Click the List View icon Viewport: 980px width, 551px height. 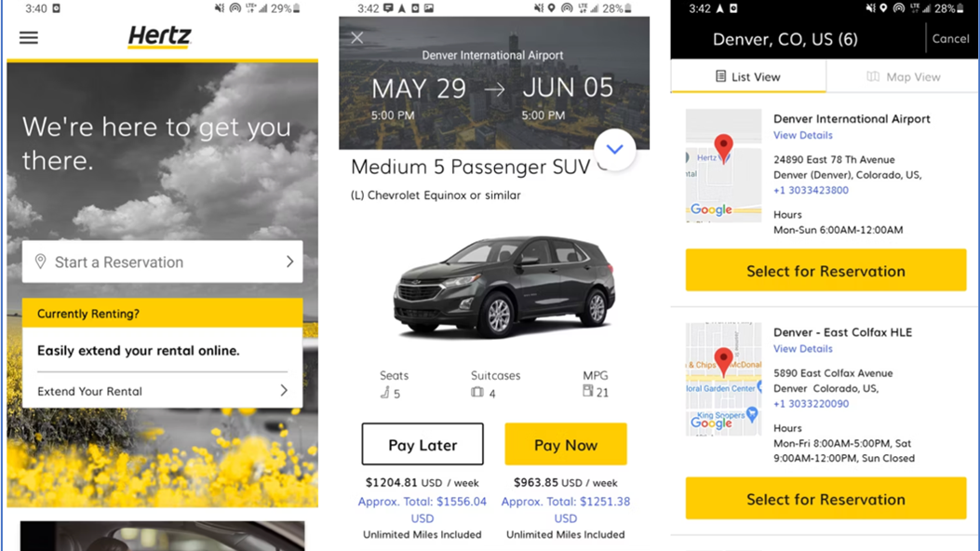(720, 76)
